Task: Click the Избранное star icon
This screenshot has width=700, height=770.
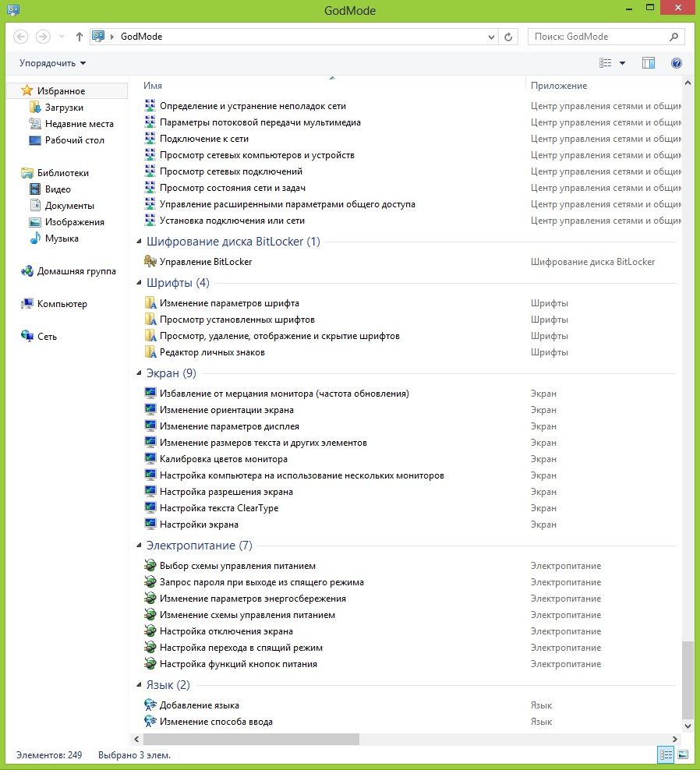Action: coord(27,90)
